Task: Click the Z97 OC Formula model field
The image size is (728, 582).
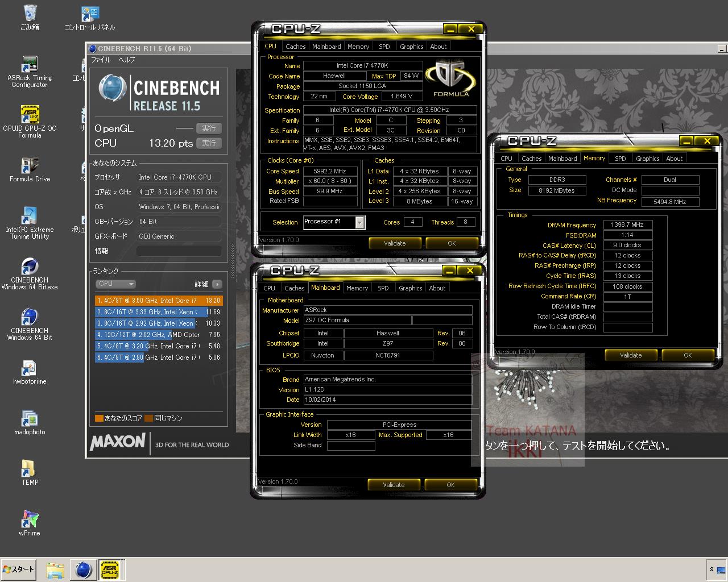Action: [x=357, y=321]
